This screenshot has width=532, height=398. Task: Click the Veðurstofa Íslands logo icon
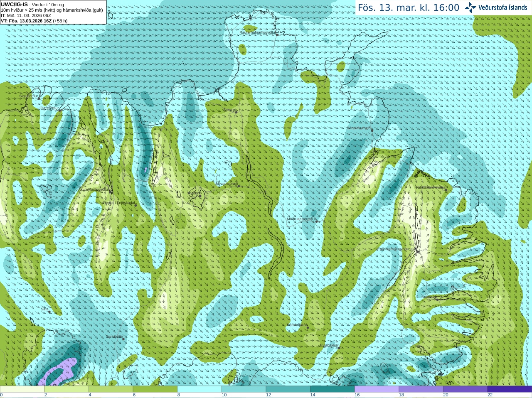pyautogui.click(x=470, y=7)
